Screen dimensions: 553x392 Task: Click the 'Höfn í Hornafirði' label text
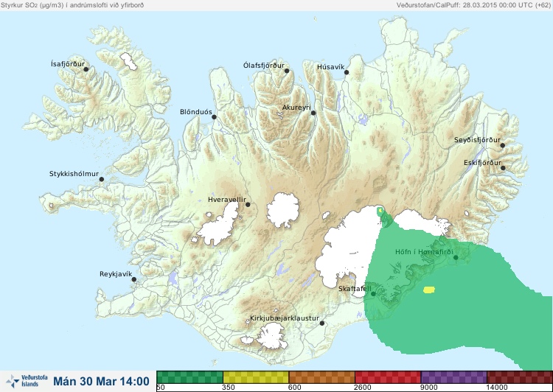(x=424, y=252)
